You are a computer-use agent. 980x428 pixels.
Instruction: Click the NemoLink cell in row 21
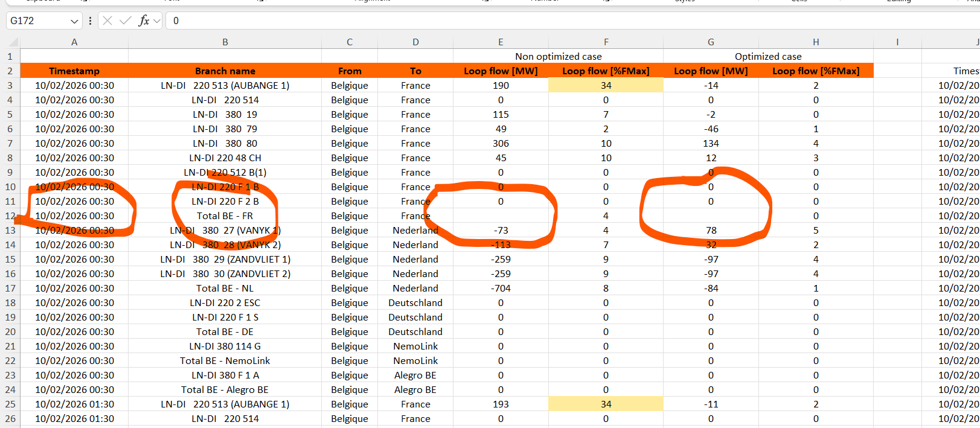point(415,347)
